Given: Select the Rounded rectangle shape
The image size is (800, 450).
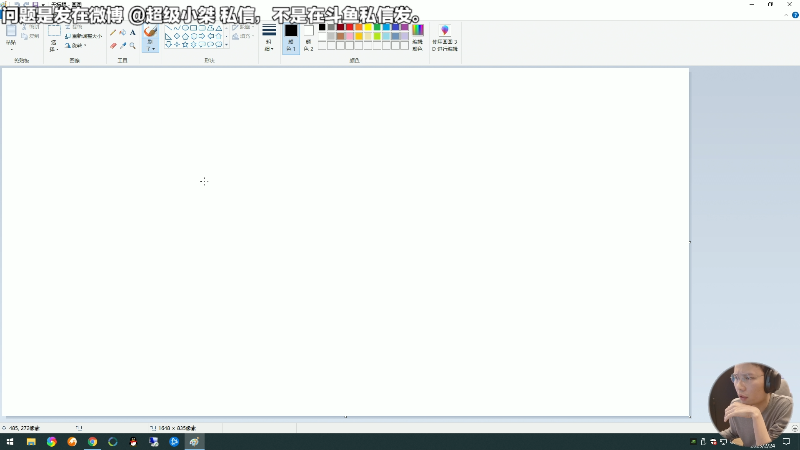Looking at the screenshot, I should pyautogui.click(x=202, y=28).
